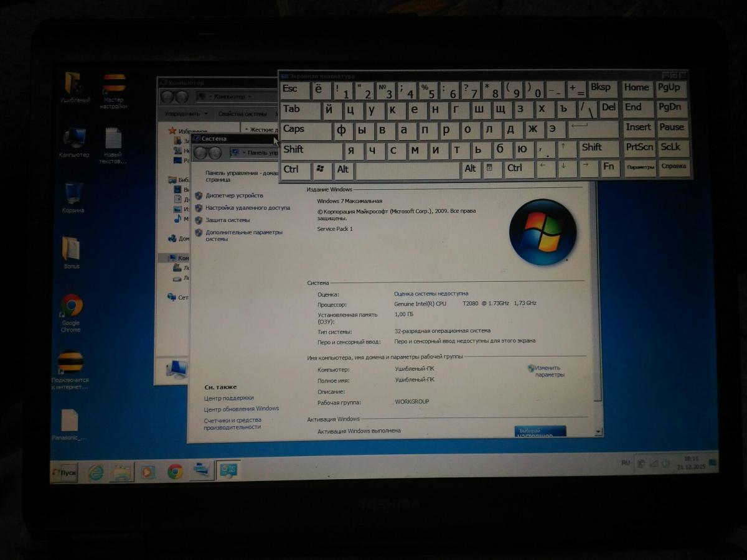This screenshot has height=560, width=747.
Task: Open Internet Explorer from the taskbar
Action: [x=96, y=472]
